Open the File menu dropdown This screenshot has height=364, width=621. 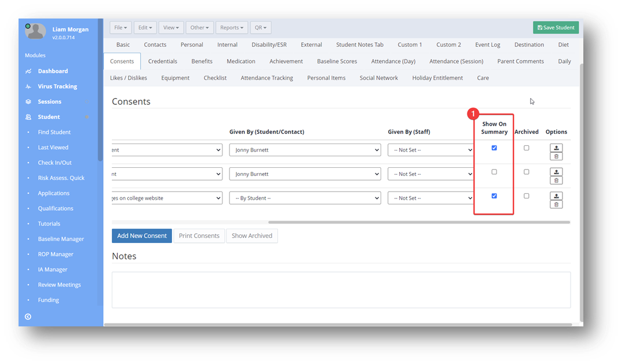click(120, 28)
